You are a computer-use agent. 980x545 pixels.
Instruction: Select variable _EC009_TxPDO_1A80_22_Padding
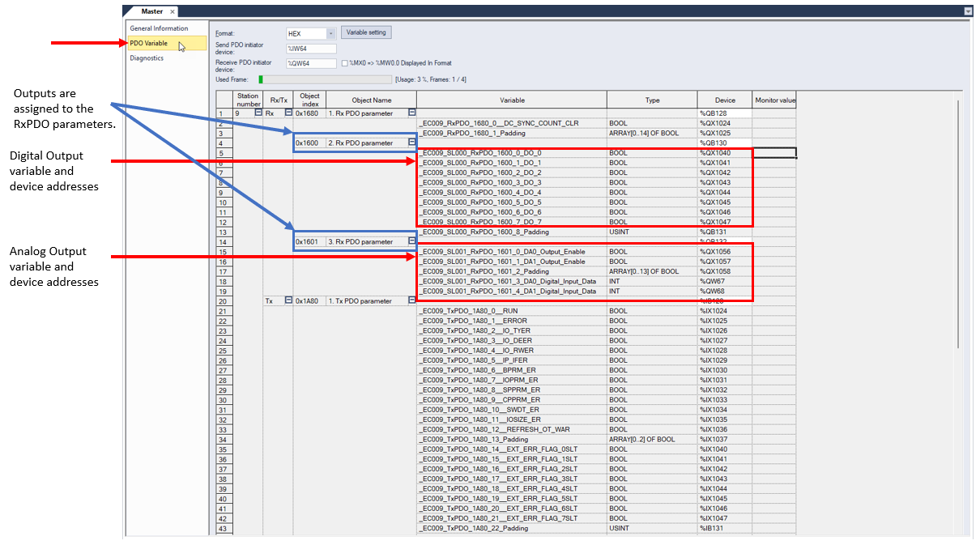click(x=512, y=528)
